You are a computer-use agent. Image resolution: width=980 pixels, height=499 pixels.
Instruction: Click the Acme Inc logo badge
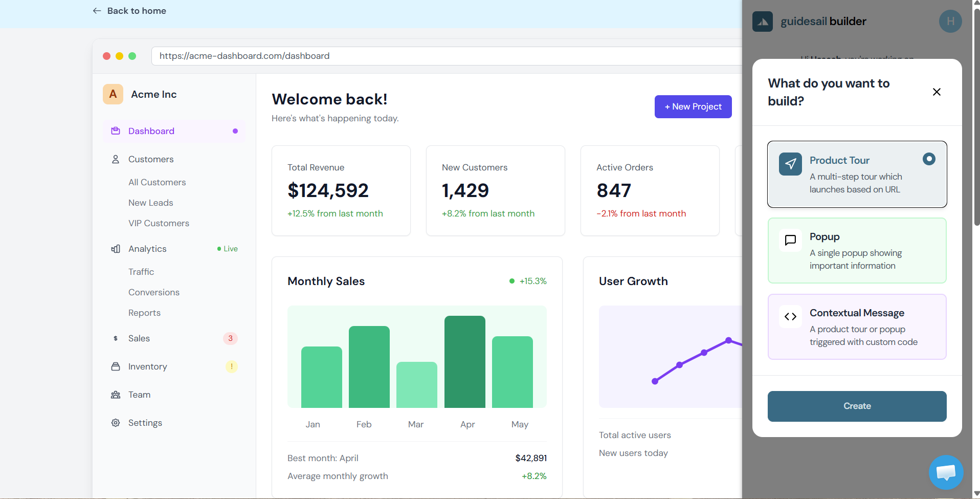(113, 94)
